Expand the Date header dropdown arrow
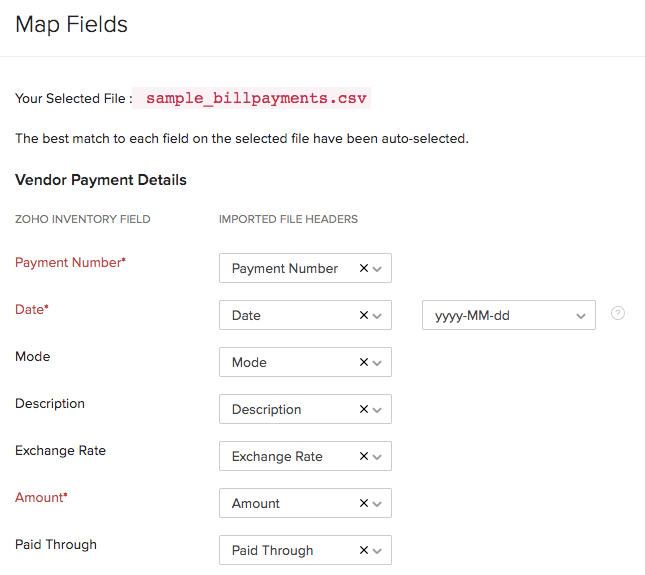This screenshot has height=575, width=645. (x=378, y=316)
